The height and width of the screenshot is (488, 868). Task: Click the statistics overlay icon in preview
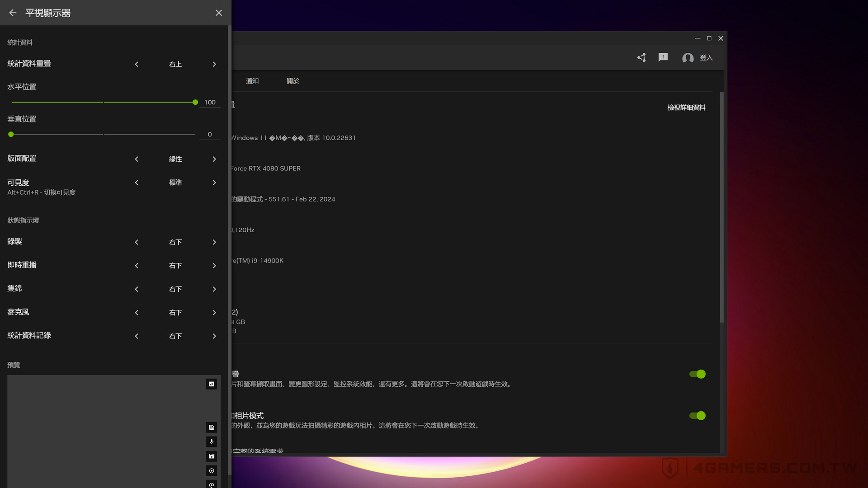click(x=212, y=384)
